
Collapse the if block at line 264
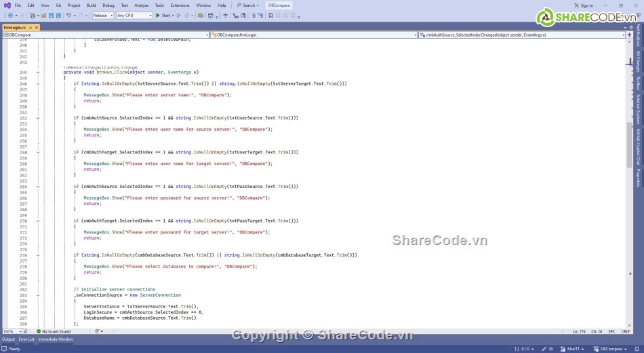[38, 187]
